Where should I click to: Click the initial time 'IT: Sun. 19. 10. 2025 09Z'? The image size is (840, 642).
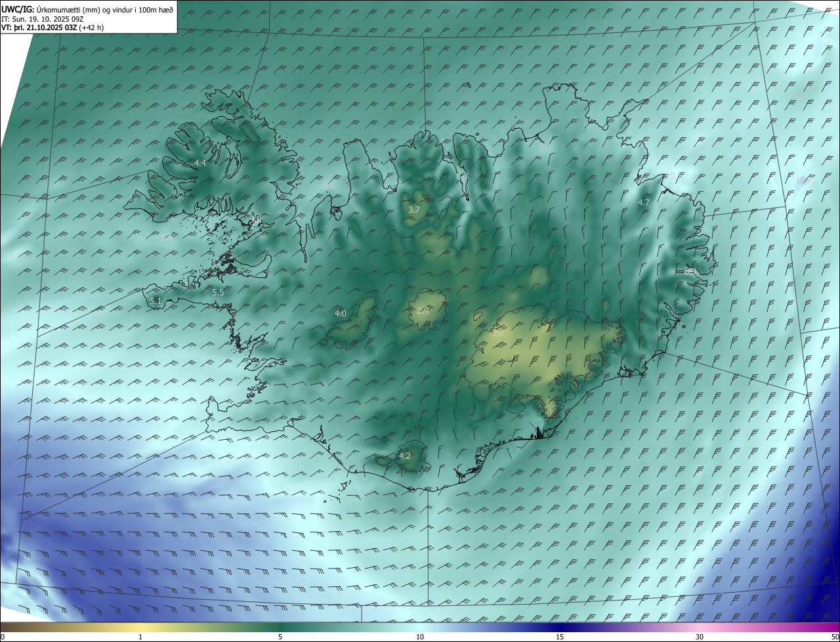click(x=43, y=19)
